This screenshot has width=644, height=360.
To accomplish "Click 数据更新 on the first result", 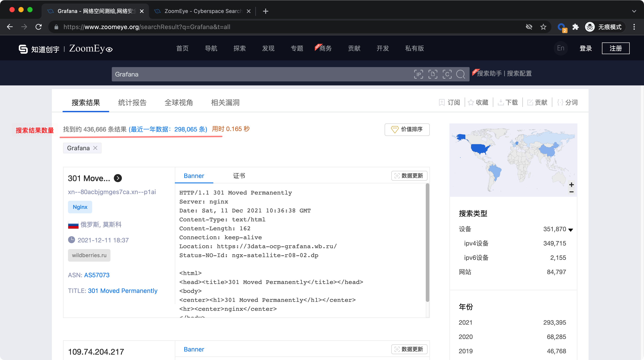I will coord(409,176).
